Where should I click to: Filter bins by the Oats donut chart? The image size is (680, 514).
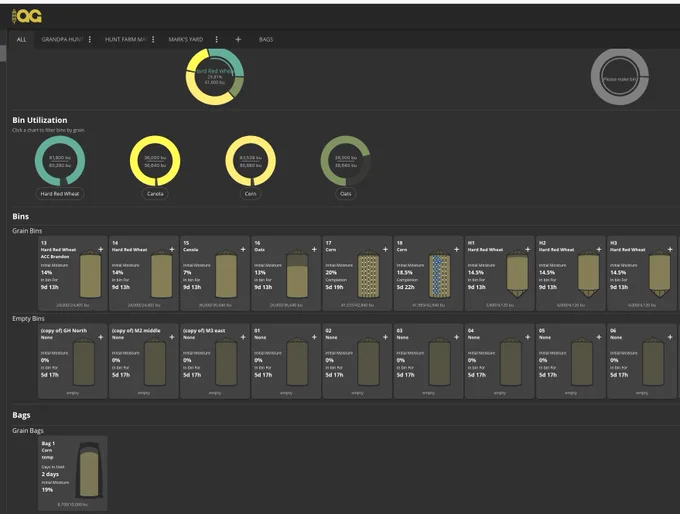click(x=346, y=161)
